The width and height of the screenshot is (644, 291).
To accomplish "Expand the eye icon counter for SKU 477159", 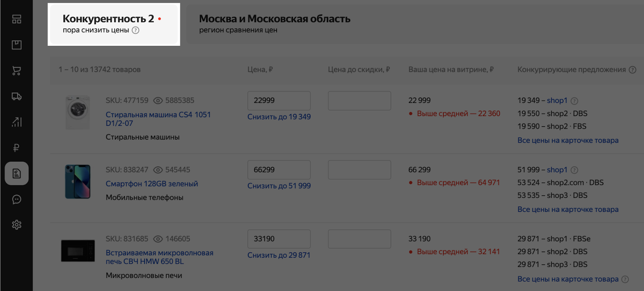I will (x=159, y=100).
